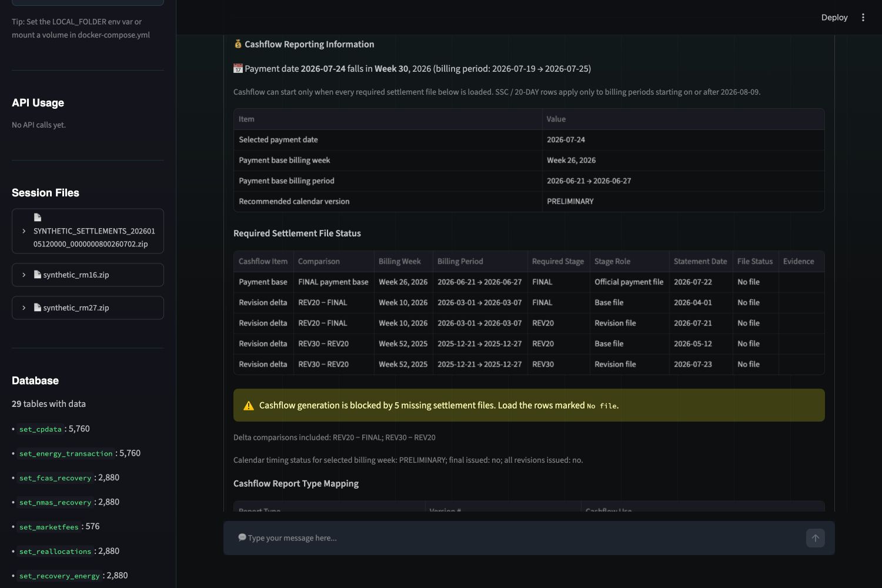This screenshot has height=588, width=882.
Task: Click the set_cpdata table entry
Action: pyautogui.click(x=41, y=429)
